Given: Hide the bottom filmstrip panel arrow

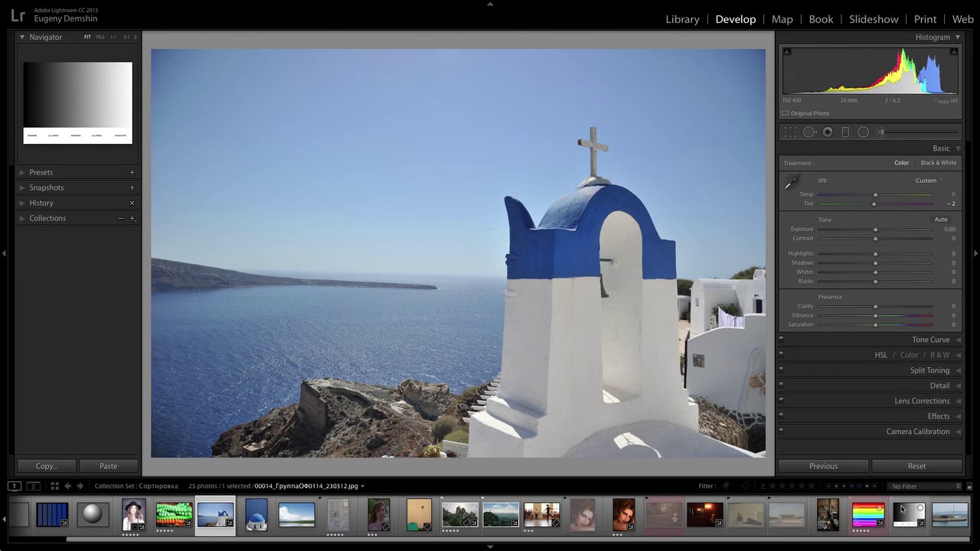Looking at the screenshot, I should pos(490,547).
